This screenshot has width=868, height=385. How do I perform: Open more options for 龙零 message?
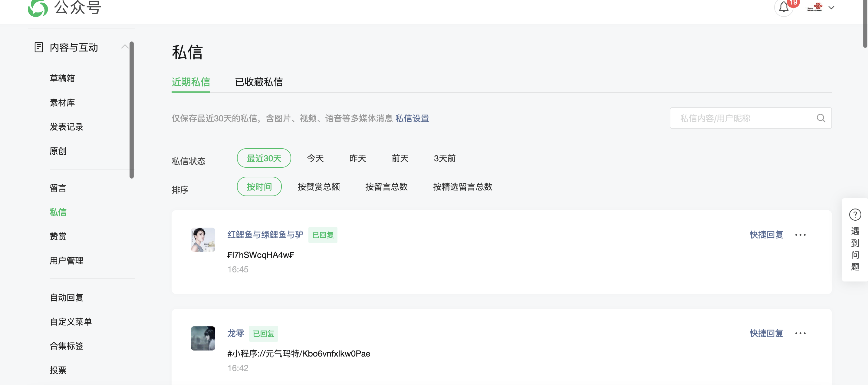coord(800,333)
